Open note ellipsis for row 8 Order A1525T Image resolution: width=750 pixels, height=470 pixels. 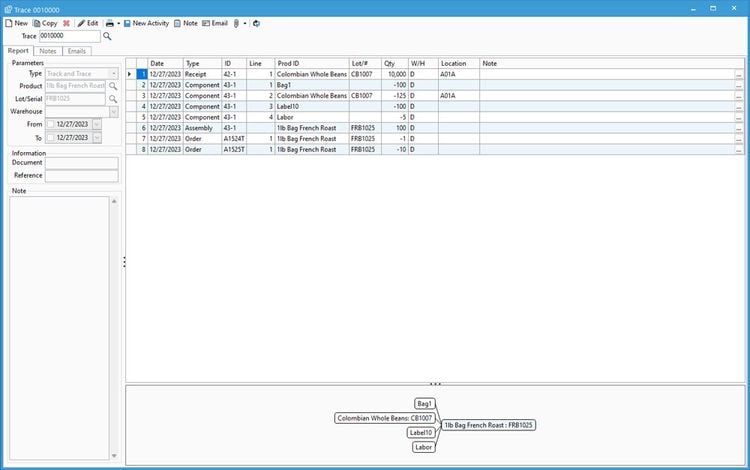click(x=739, y=150)
